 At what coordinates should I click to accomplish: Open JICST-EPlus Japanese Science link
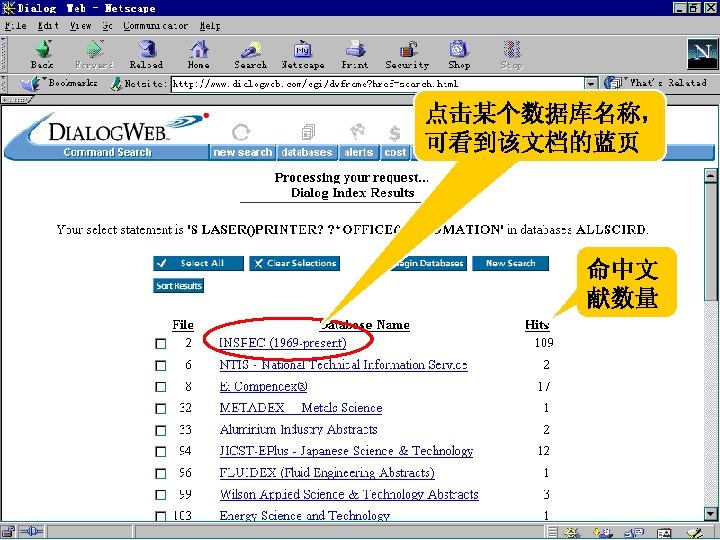tap(346, 451)
